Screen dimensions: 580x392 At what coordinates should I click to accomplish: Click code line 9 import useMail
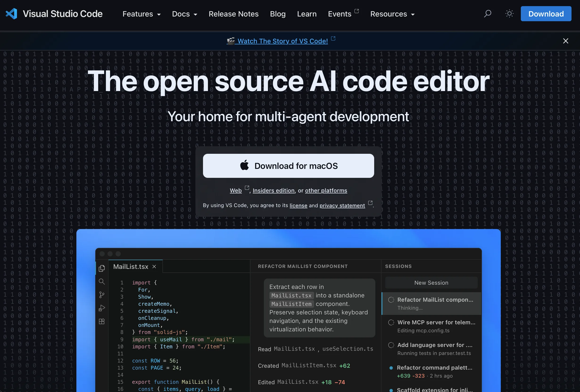(x=183, y=340)
